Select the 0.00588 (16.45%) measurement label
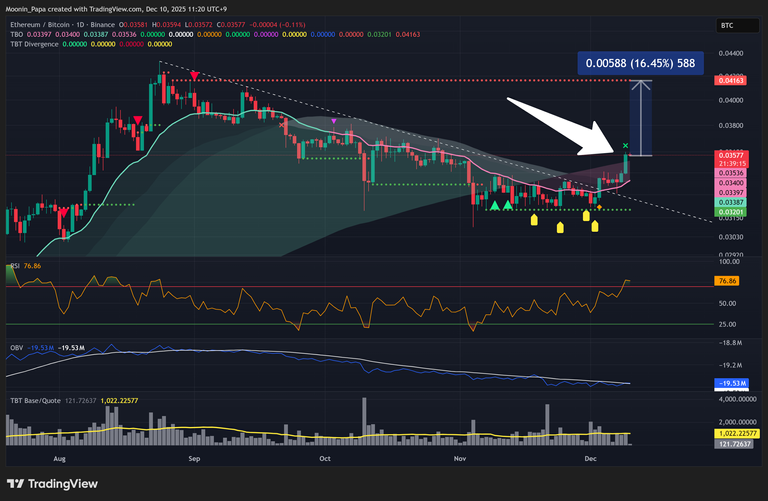Screen dimensions: 768x501 point(640,63)
